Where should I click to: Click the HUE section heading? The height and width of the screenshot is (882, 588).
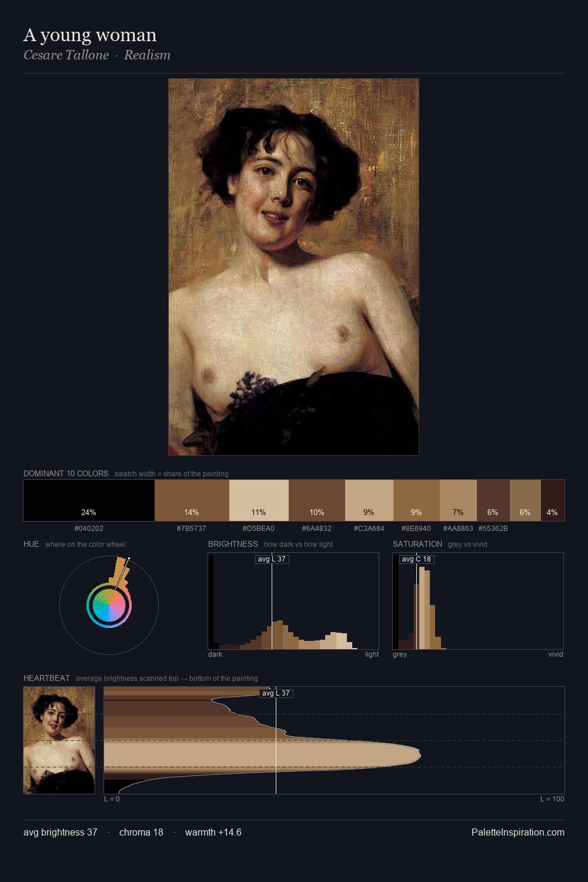tap(31, 544)
